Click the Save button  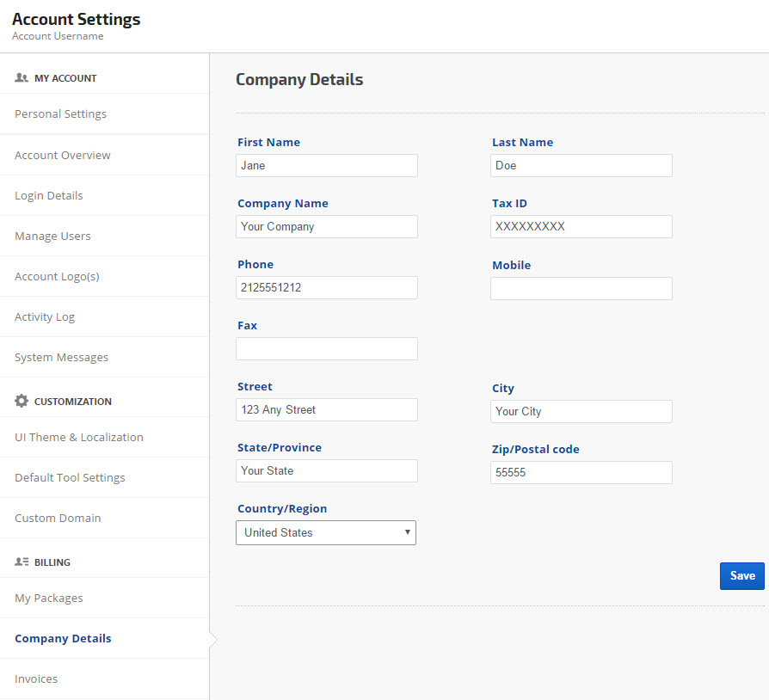coord(741,575)
